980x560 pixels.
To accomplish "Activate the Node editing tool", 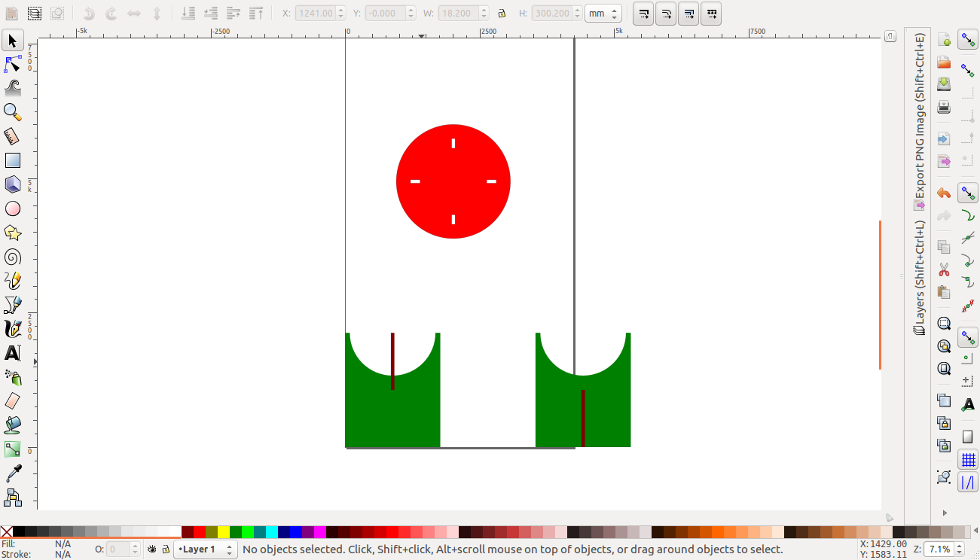I will point(13,64).
